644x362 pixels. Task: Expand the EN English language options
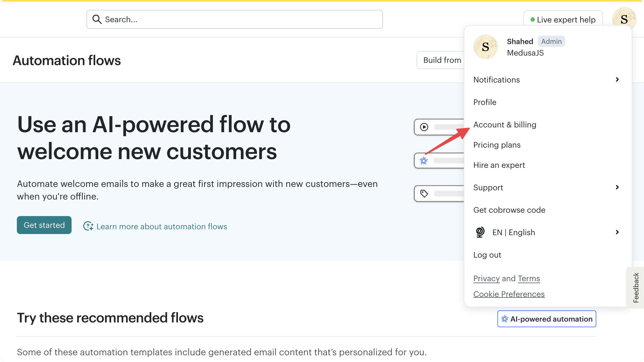point(617,232)
